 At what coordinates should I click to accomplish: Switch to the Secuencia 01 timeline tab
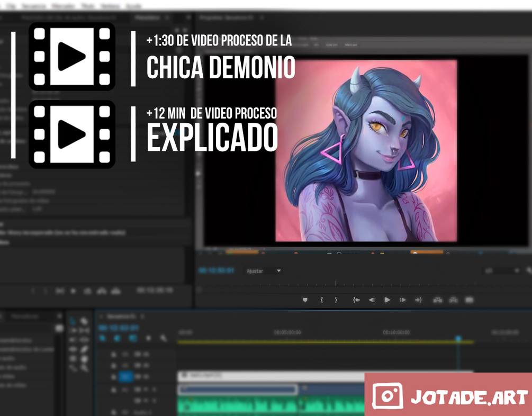pyautogui.click(x=121, y=316)
